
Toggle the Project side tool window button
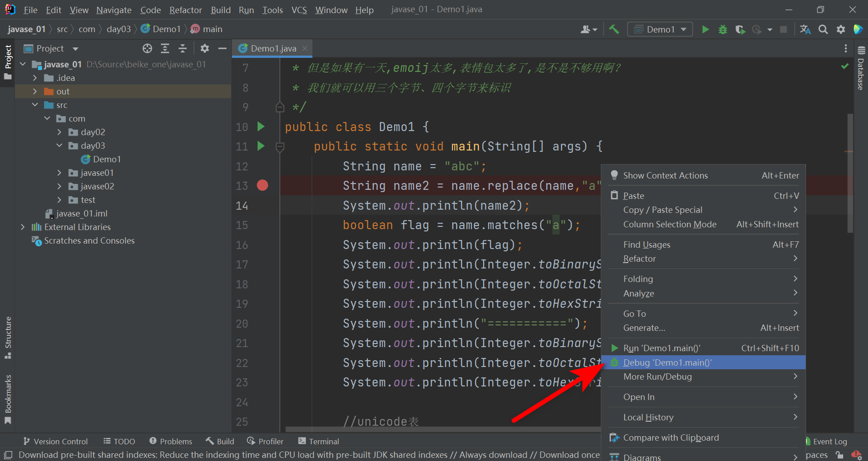[x=8, y=62]
